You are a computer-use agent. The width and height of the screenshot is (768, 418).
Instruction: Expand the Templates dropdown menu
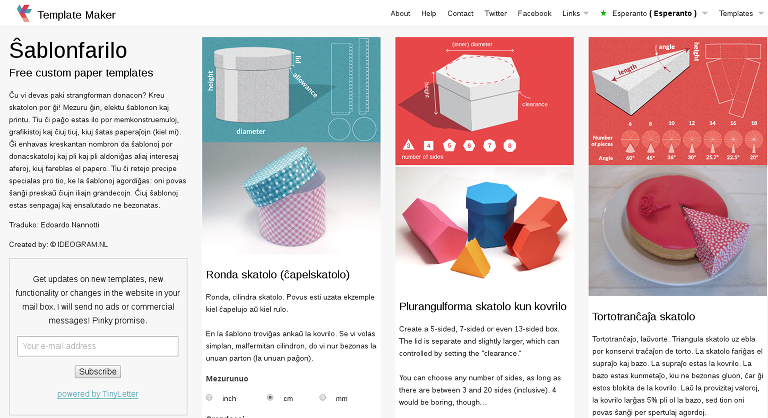[x=741, y=13]
